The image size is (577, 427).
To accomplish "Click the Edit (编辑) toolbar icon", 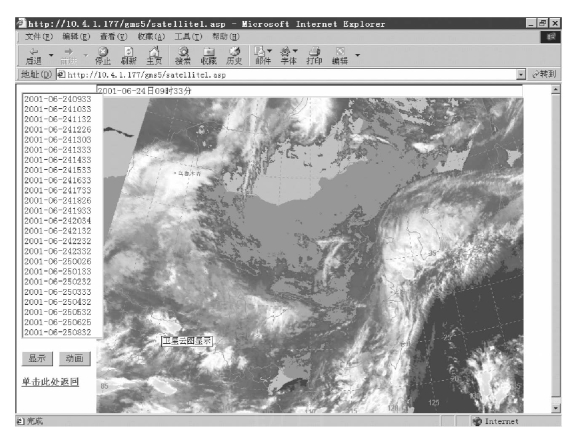I will pos(340,56).
